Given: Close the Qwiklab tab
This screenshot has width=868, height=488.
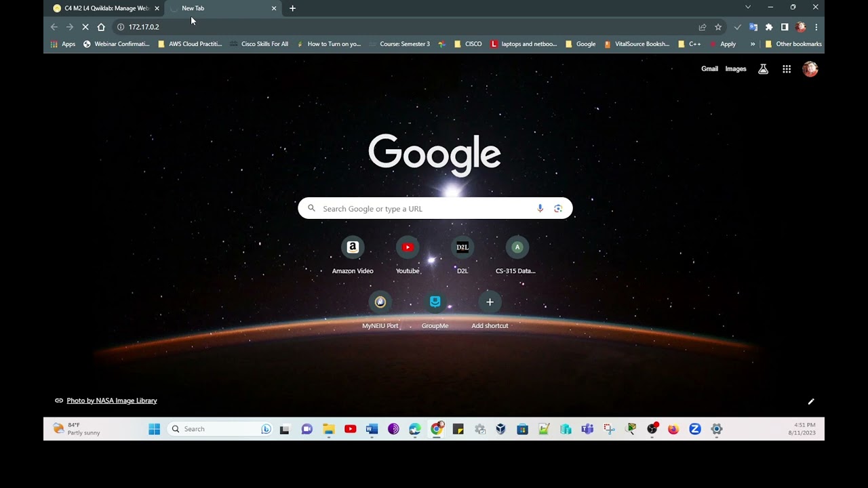Looking at the screenshot, I should coord(157,8).
